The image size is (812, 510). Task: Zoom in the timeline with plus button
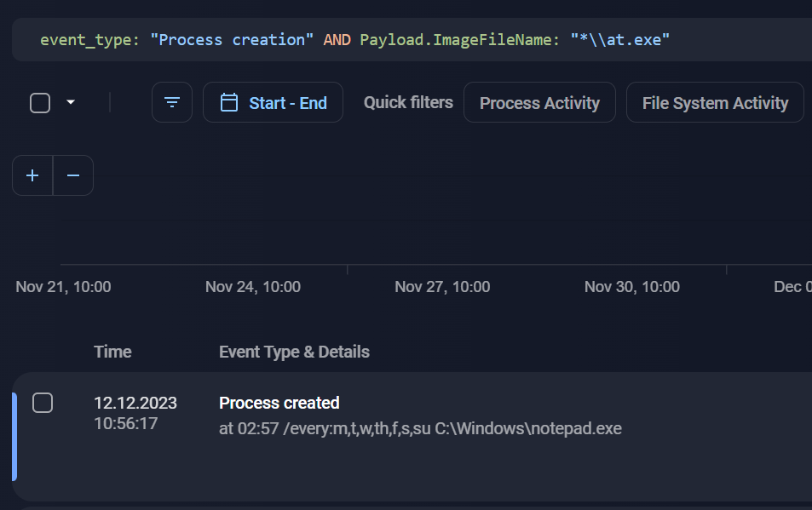(x=32, y=175)
